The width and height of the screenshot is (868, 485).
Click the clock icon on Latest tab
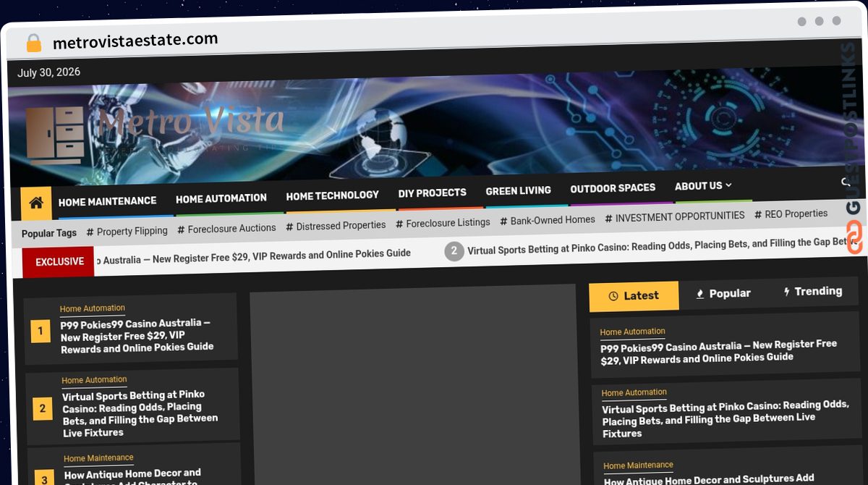pos(613,296)
